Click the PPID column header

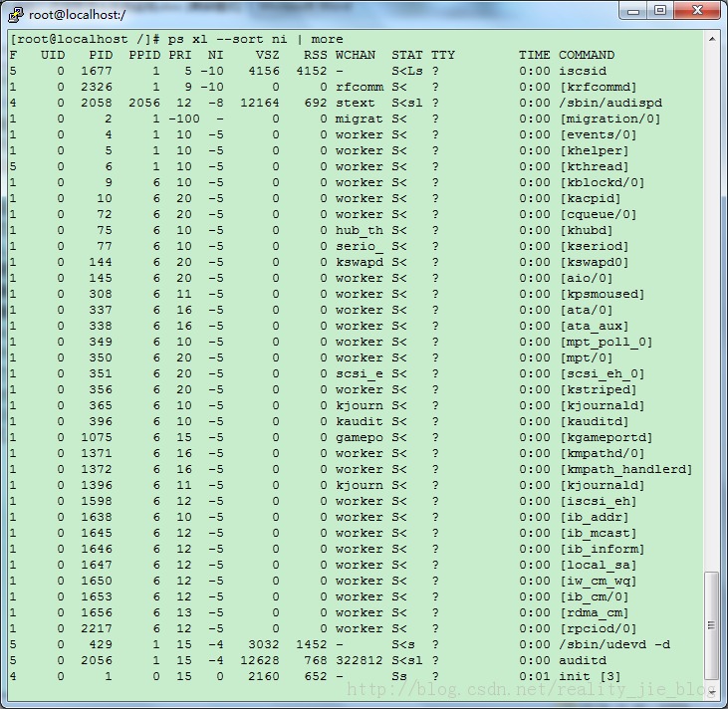tap(144, 55)
